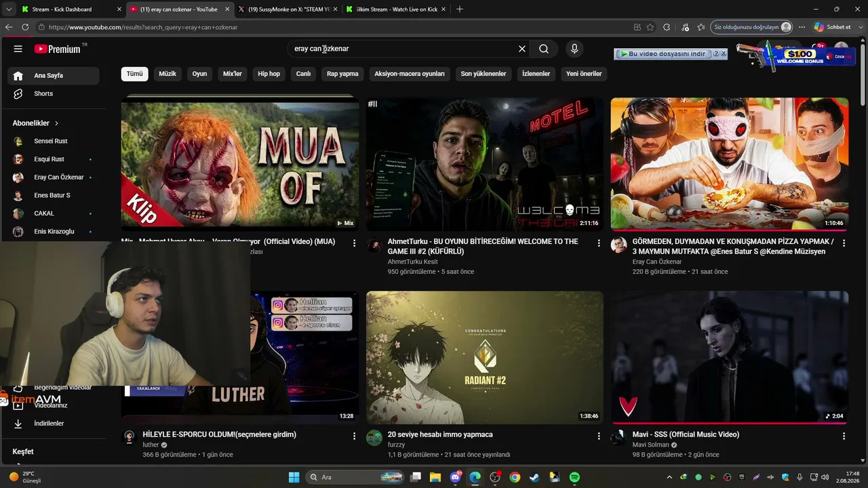Expand the tab search dropdown arrow
868x488 pixels.
click(x=9, y=9)
